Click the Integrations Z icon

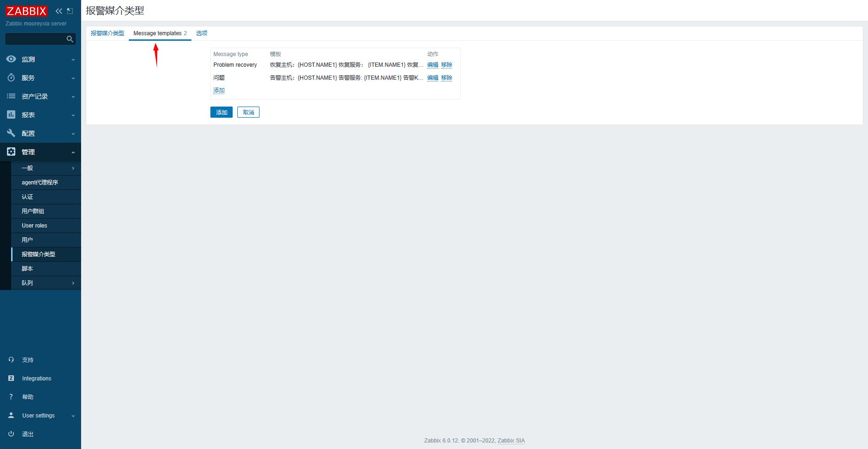point(11,378)
